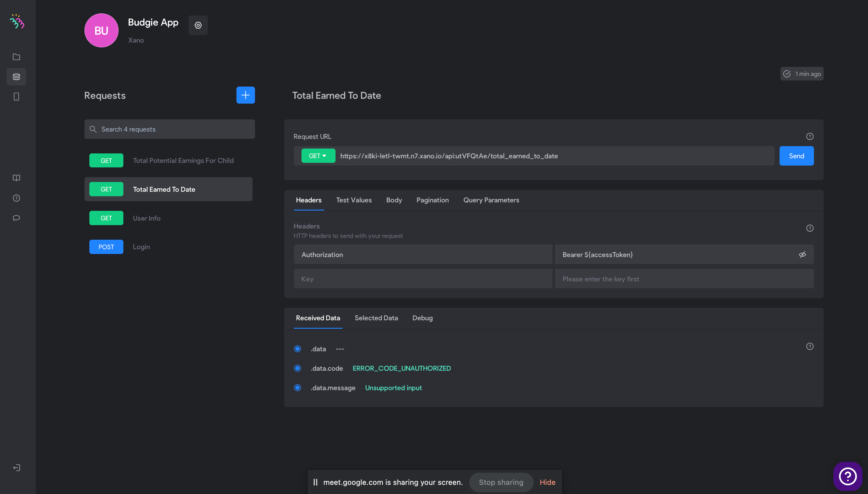Image resolution: width=868 pixels, height=494 pixels.
Task: Open the Pagination tab
Action: coord(432,200)
